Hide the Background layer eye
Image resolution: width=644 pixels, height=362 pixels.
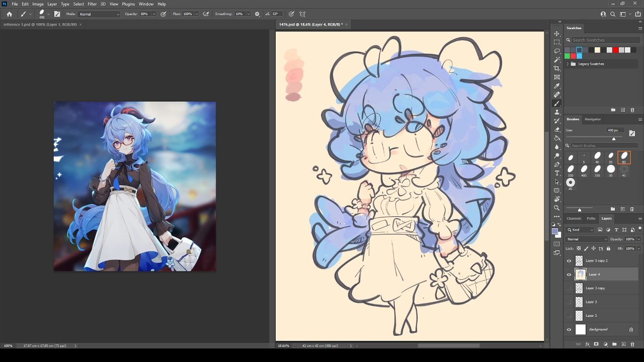tap(569, 329)
